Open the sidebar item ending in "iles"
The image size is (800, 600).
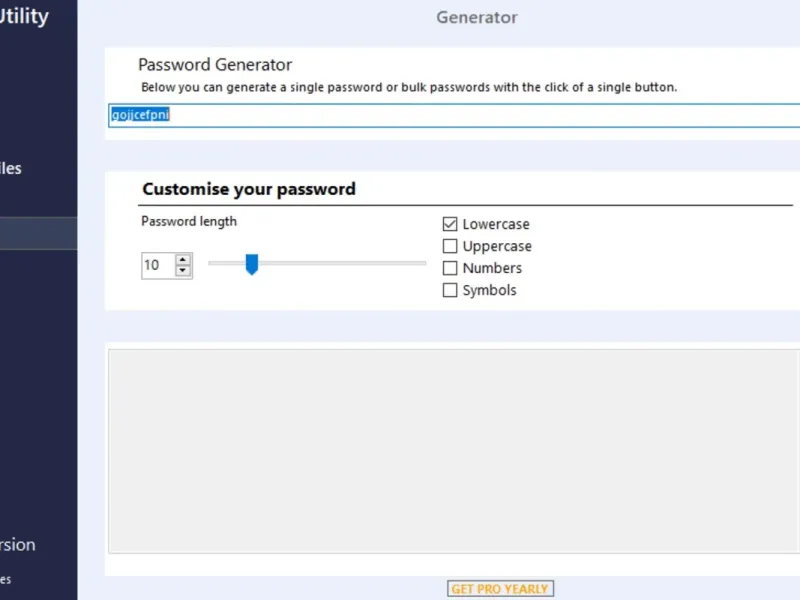(12, 169)
